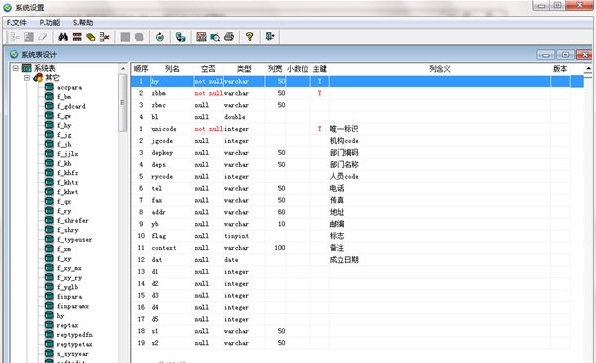Image resolution: width=596 pixels, height=363 pixels.
Task: Click the greyed eraser toolbar icon
Action: [43, 37]
